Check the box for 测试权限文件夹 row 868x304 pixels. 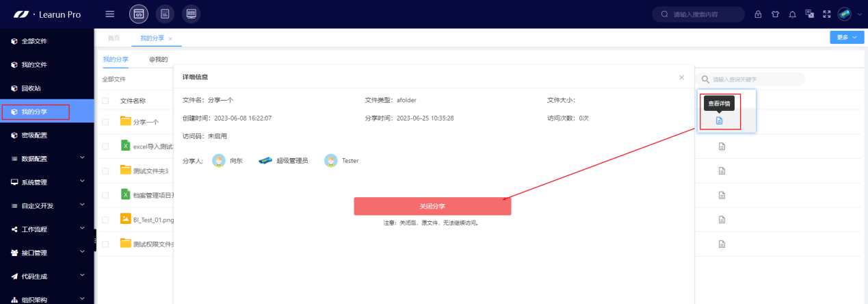click(105, 244)
